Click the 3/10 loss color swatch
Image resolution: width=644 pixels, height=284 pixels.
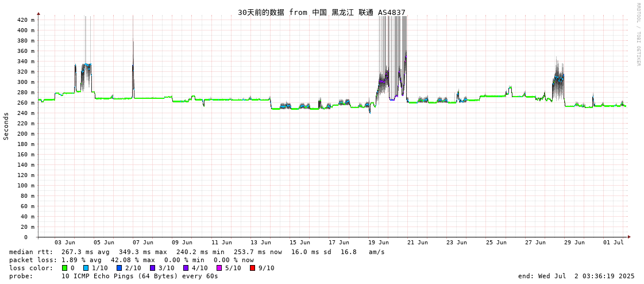click(152, 268)
